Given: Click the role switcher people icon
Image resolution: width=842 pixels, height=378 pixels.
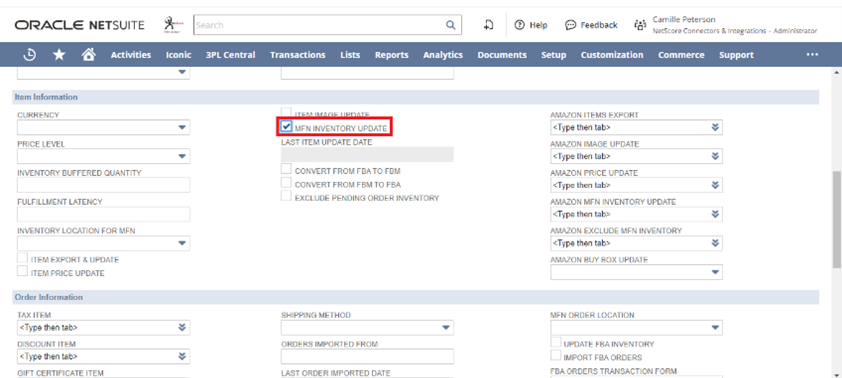Looking at the screenshot, I should pyautogui.click(x=640, y=25).
